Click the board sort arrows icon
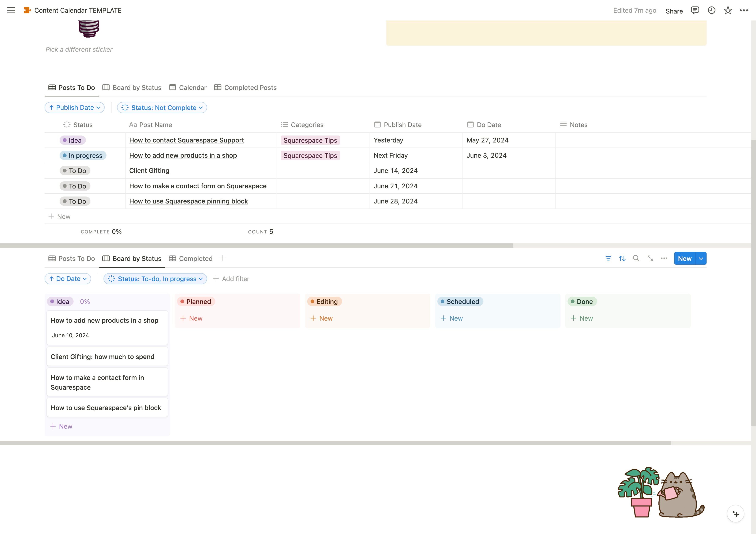 (x=622, y=258)
